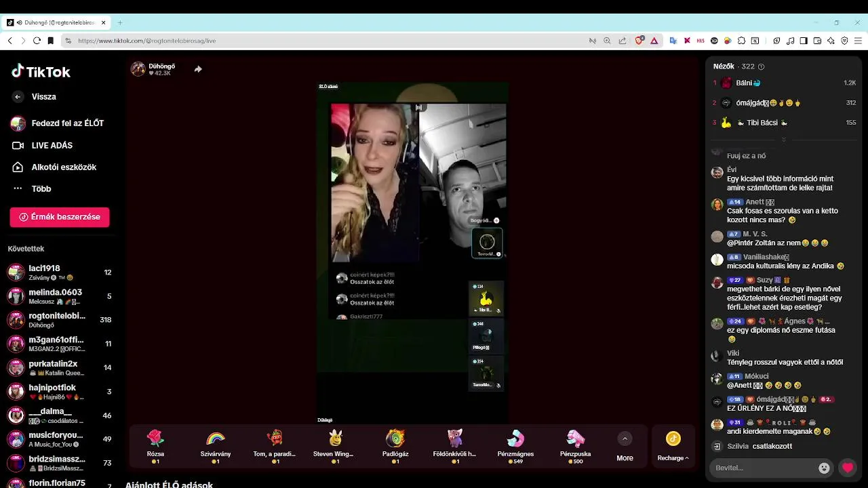Bookmark the page via bookmark icon

[x=50, y=41]
